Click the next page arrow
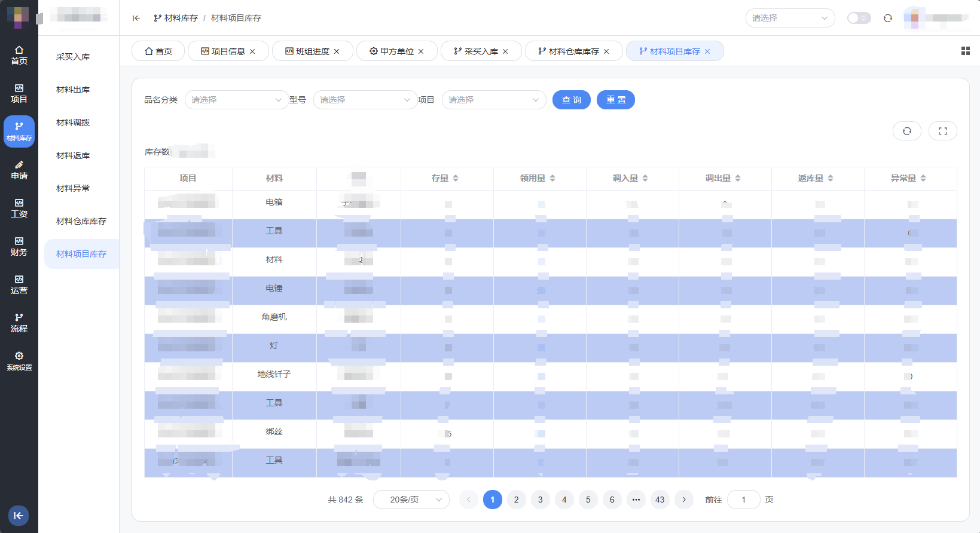This screenshot has height=533, width=980. pyautogui.click(x=684, y=500)
